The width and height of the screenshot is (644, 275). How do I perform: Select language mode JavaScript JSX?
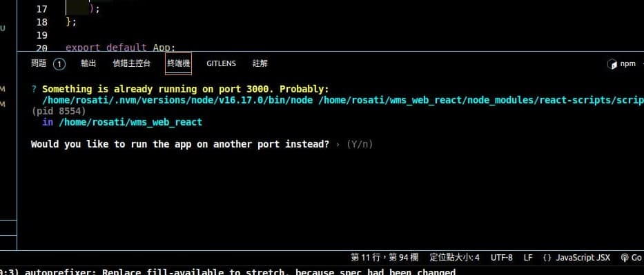[x=583, y=258]
